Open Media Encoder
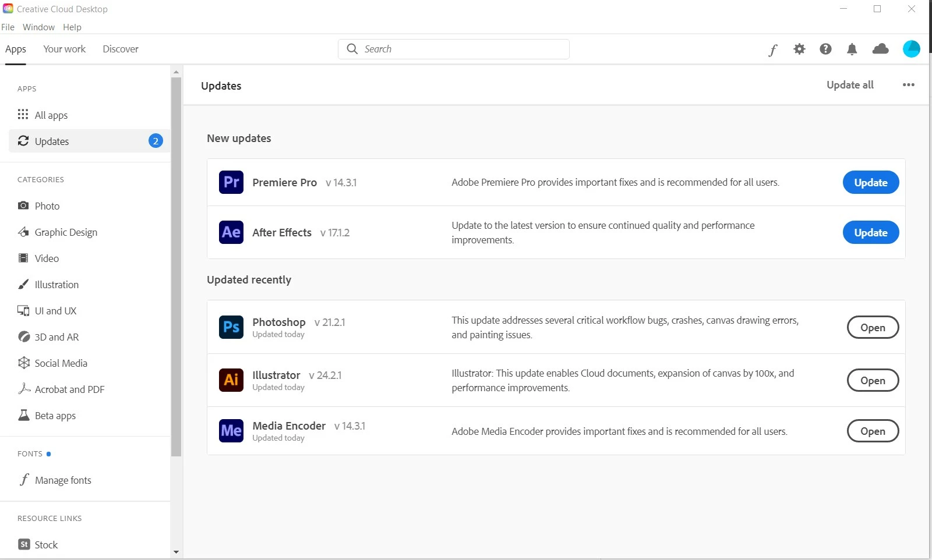Image resolution: width=932 pixels, height=560 pixels. [x=873, y=431]
